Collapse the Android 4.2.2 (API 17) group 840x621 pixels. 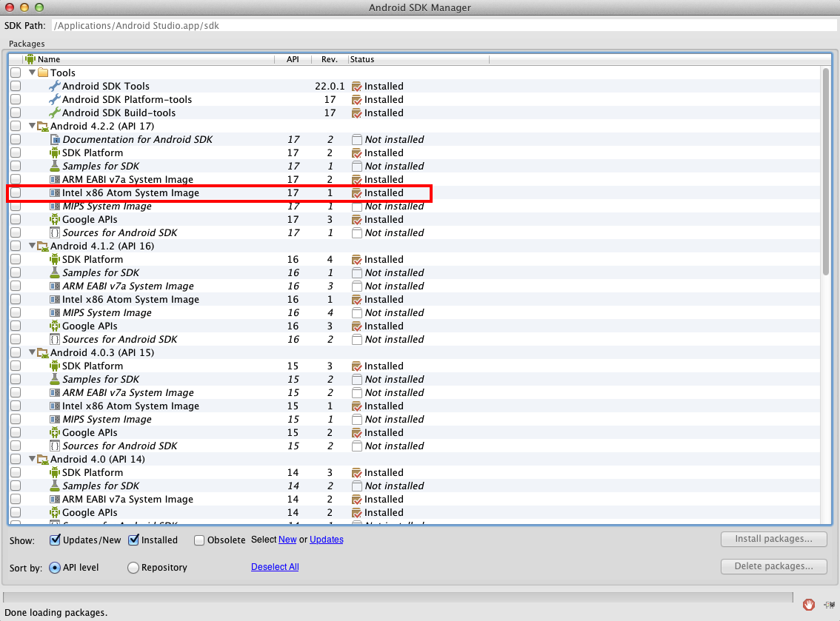coord(32,126)
